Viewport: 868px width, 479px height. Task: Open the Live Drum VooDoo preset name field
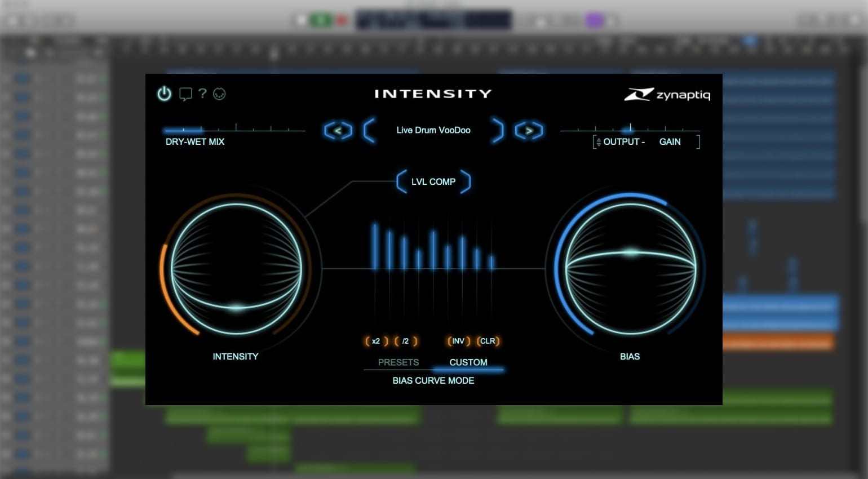point(433,130)
